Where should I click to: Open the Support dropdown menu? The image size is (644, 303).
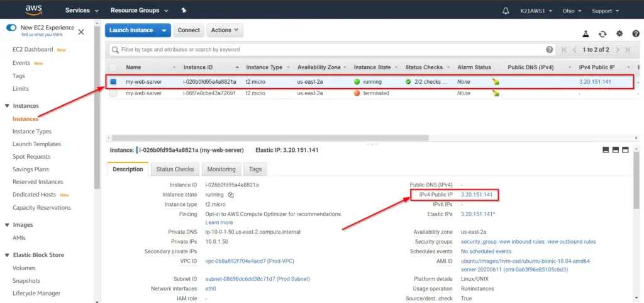click(x=604, y=11)
